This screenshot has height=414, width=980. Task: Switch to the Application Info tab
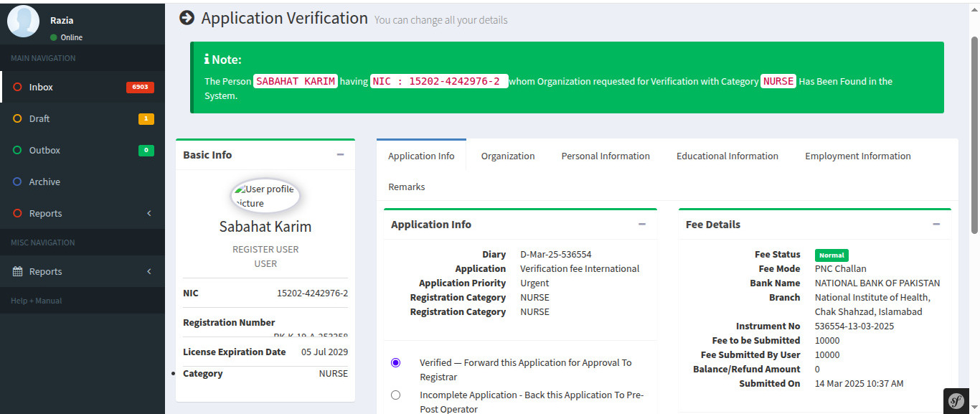click(421, 156)
